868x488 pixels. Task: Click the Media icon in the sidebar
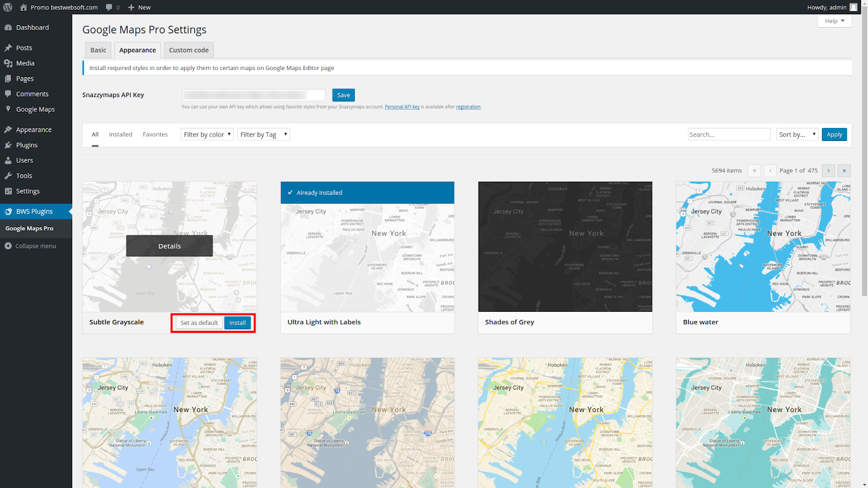click(x=8, y=63)
